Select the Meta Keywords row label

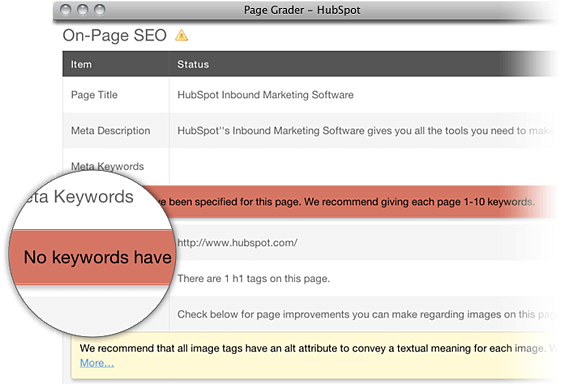(107, 166)
